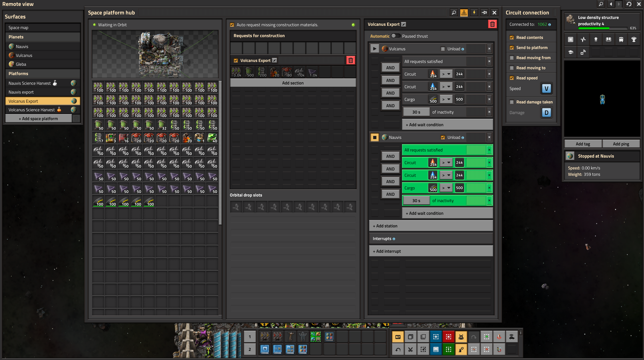Open comparator dropdown of Vulcanus Cargo condition

point(446,99)
